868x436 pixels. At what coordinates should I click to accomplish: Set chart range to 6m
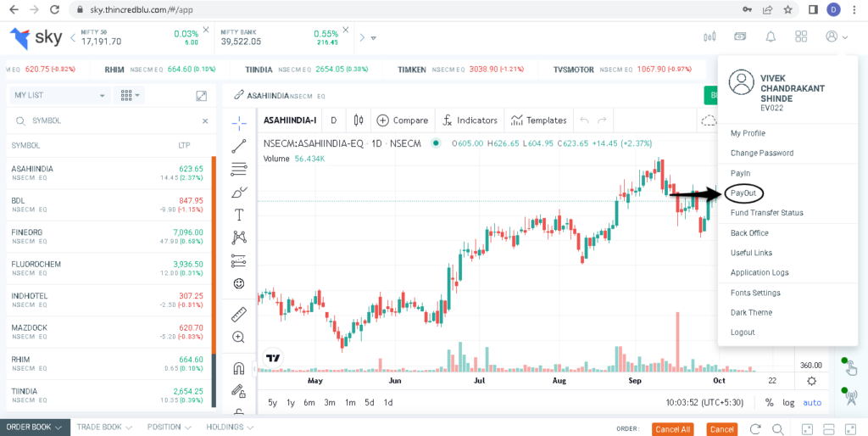(x=309, y=403)
